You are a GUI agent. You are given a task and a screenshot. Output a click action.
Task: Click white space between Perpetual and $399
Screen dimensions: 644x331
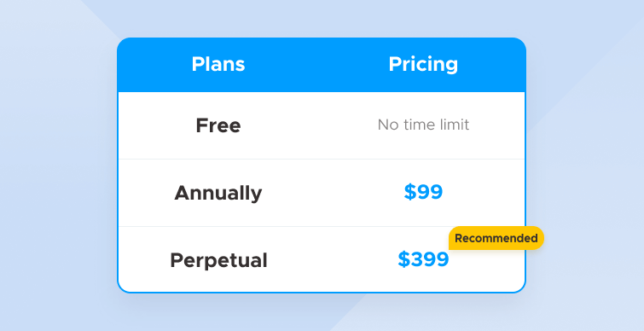tap(333, 260)
